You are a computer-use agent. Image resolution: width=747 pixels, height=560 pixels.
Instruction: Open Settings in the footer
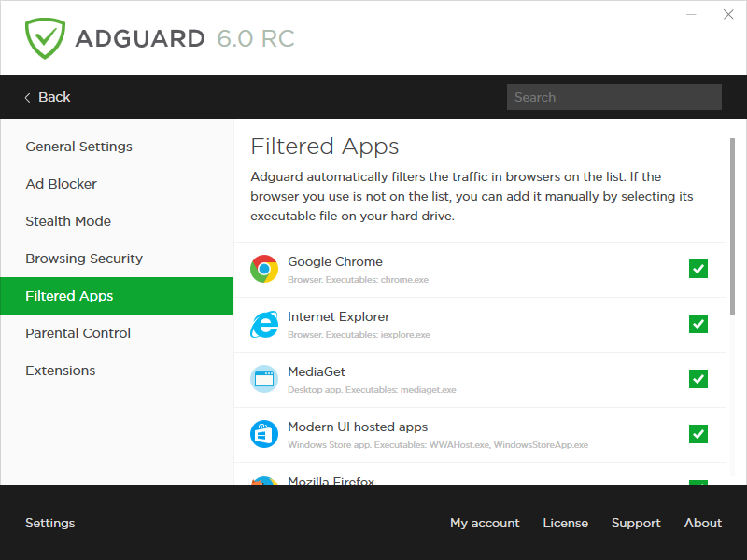pyautogui.click(x=50, y=523)
